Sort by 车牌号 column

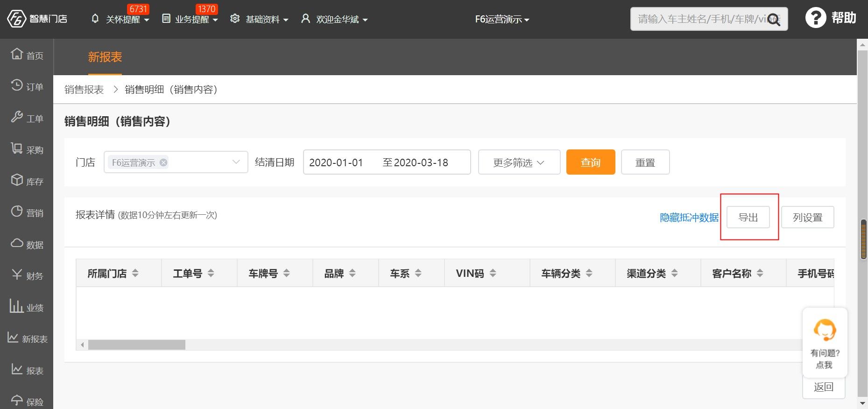286,273
